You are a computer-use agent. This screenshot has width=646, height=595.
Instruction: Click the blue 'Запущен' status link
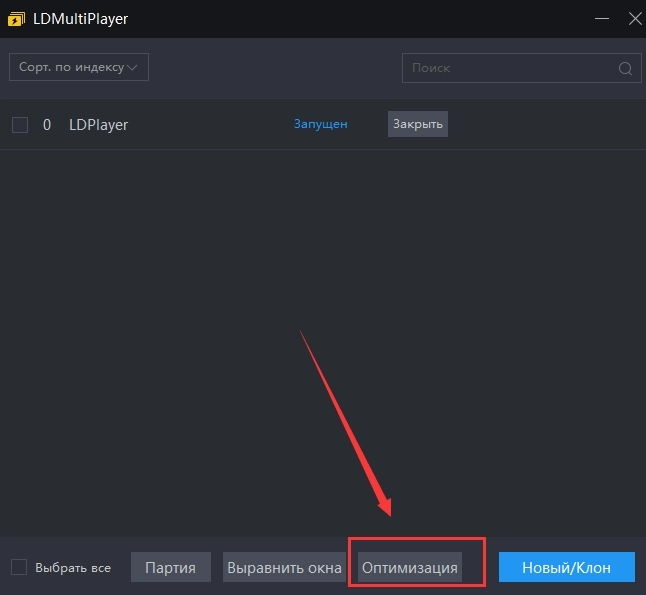320,124
